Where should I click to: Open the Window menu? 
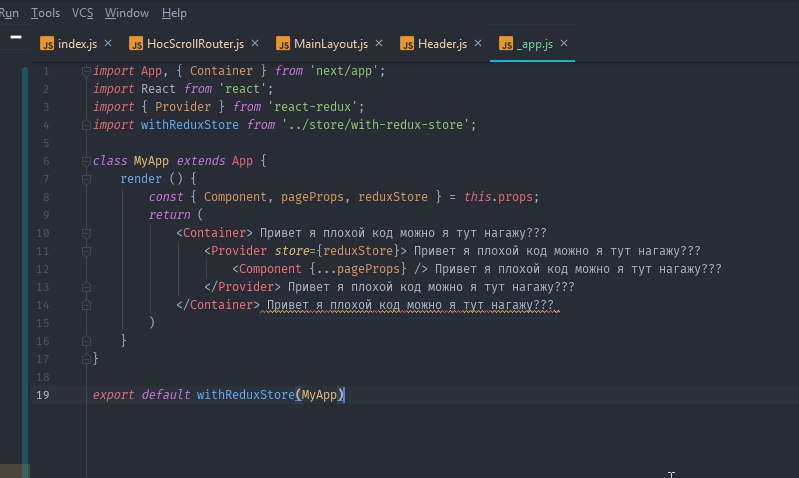click(127, 13)
